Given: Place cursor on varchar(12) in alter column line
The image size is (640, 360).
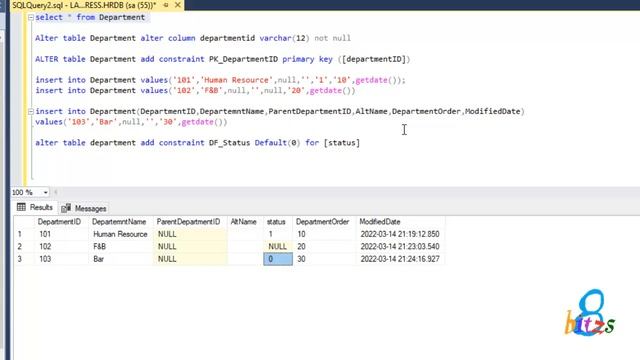Looking at the screenshot, I should pos(284,38).
